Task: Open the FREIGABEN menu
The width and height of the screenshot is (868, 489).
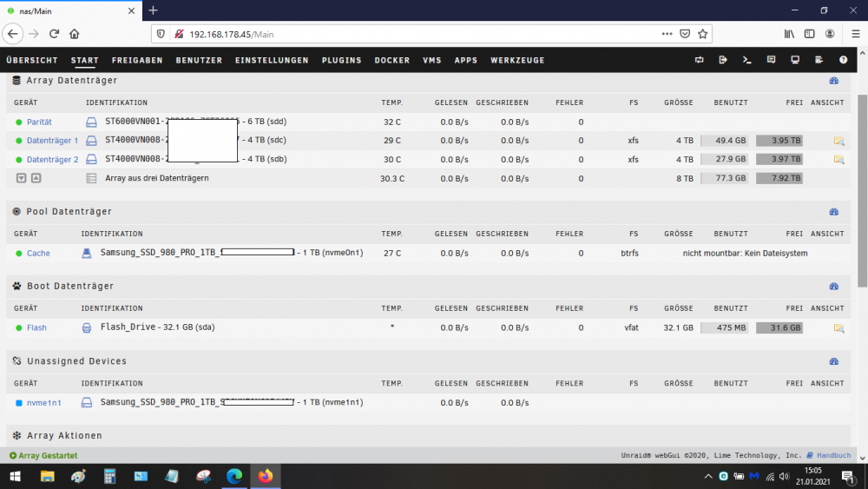Action: (137, 60)
